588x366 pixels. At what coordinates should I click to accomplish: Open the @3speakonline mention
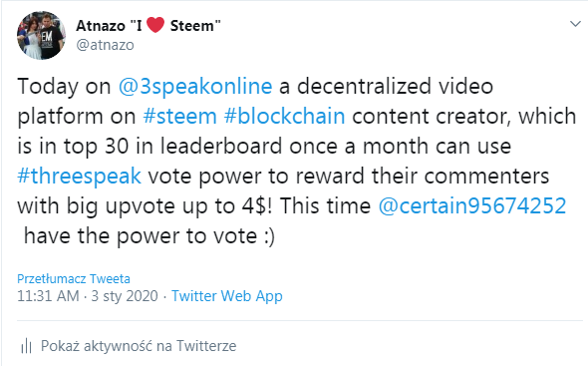point(195,86)
